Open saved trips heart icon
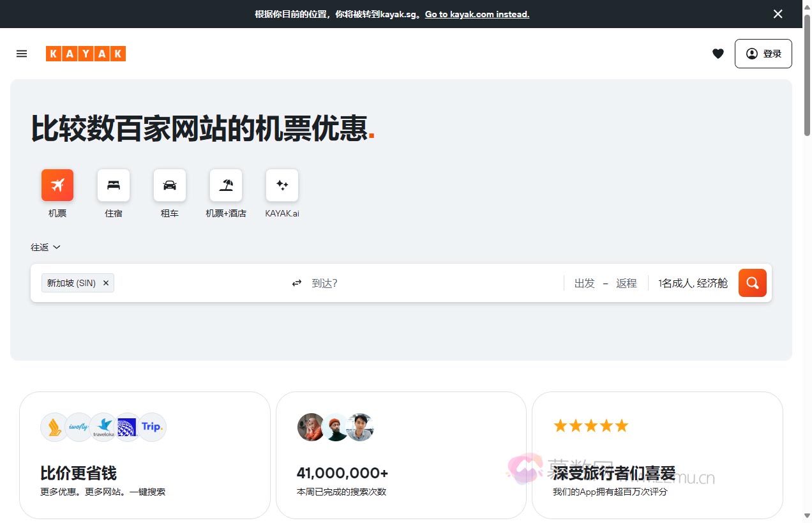This screenshot has width=812, height=523. coord(718,54)
